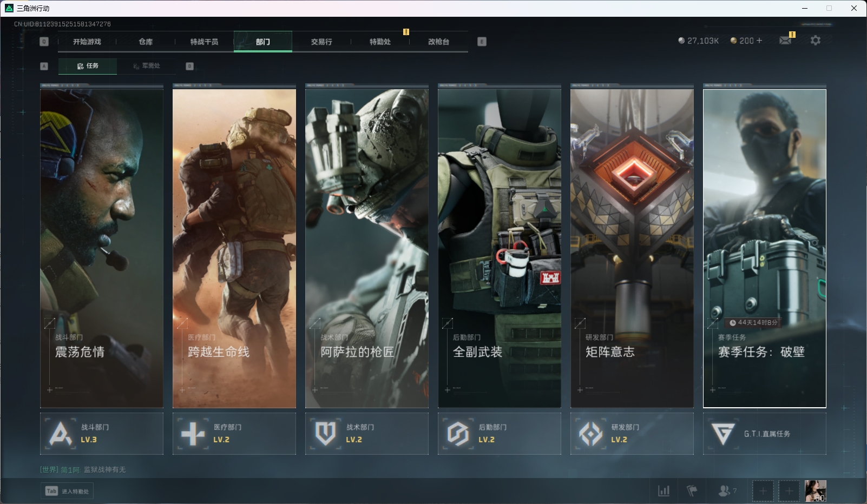The width and height of the screenshot is (867, 504).
Task: Open the mail envelope icon
Action: 785,41
